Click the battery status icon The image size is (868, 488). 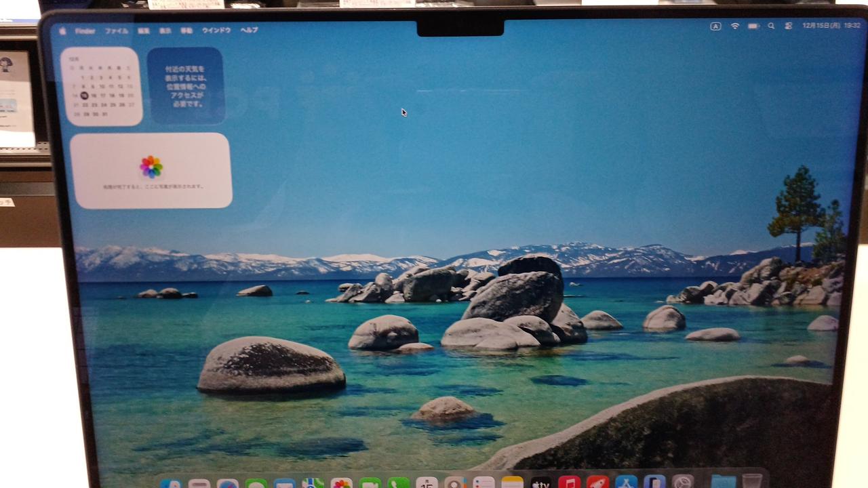click(x=753, y=26)
